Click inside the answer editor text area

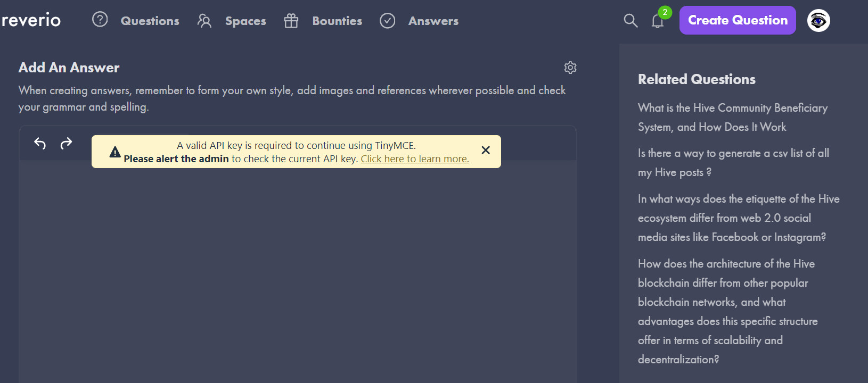coord(298,266)
